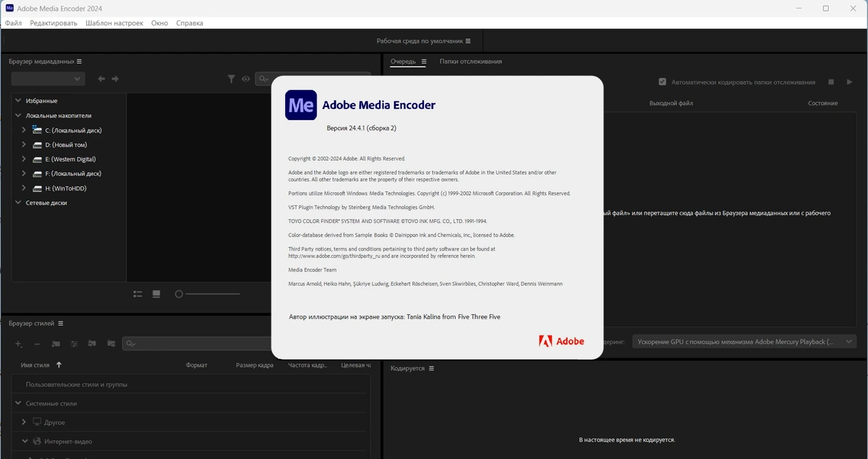Open the default workspace menu icon
868x459 pixels.
click(468, 41)
